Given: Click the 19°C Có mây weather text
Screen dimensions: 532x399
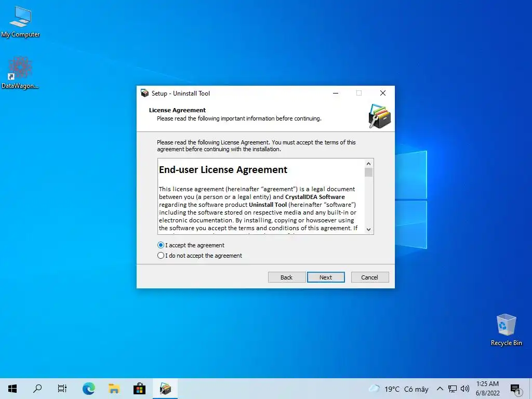Looking at the screenshot, I should (x=406, y=389).
